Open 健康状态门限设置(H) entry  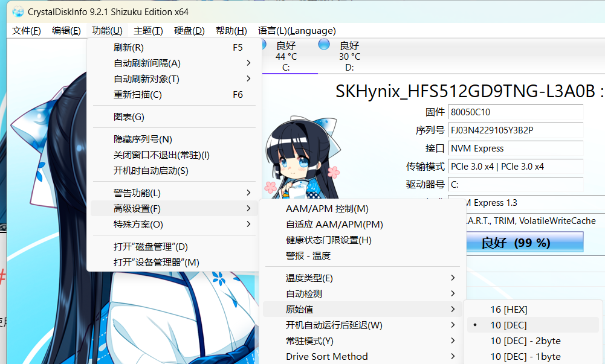[x=362, y=240]
